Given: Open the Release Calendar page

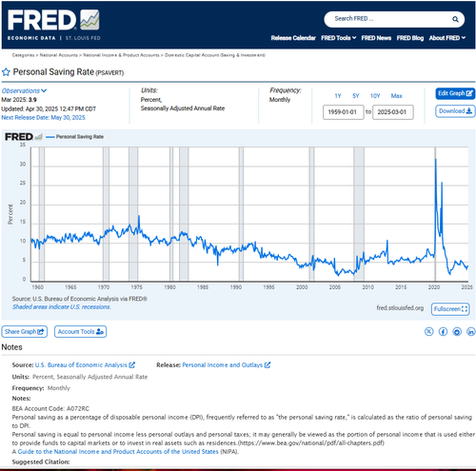Looking at the screenshot, I should click(293, 38).
